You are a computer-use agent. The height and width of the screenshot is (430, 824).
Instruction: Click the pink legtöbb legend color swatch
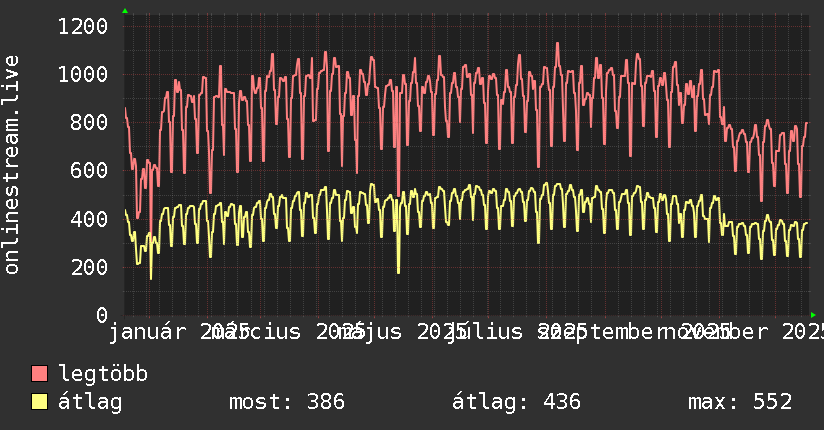coord(39,373)
